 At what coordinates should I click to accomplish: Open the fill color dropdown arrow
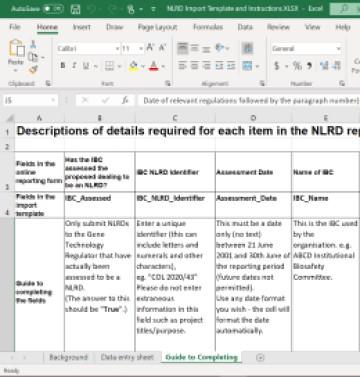pyautogui.click(x=143, y=66)
